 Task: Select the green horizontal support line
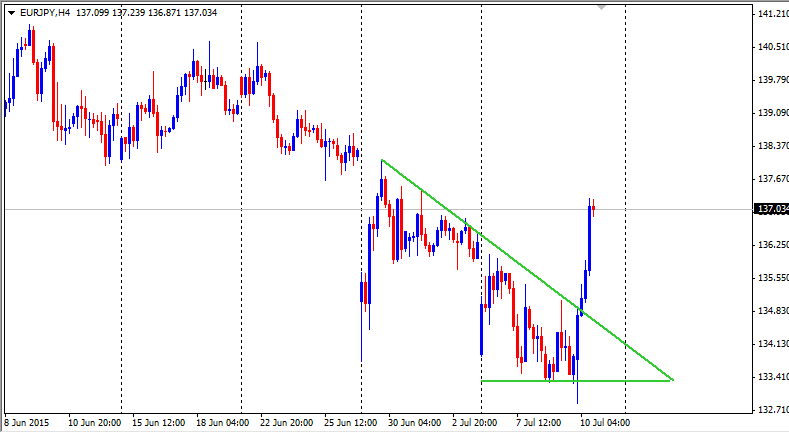[x=576, y=381]
